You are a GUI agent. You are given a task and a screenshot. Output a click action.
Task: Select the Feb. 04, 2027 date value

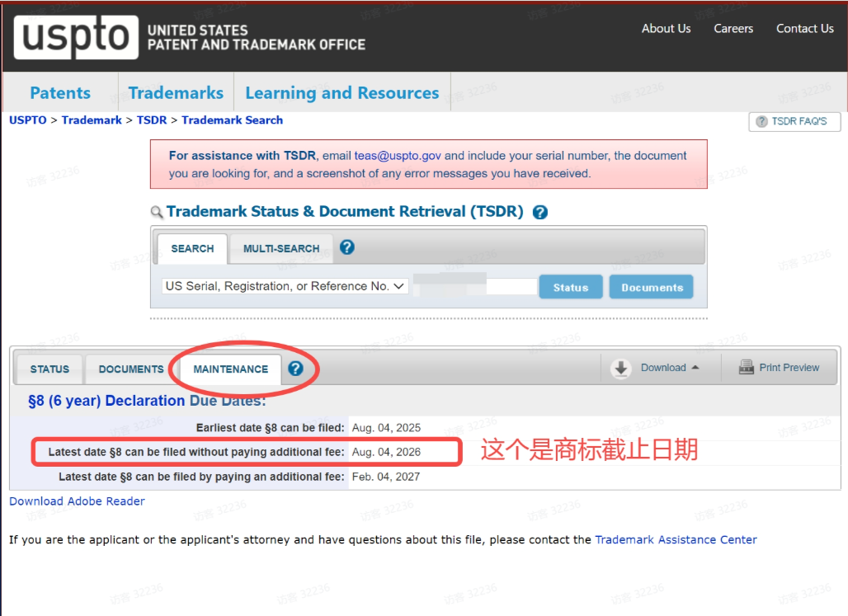point(385,477)
